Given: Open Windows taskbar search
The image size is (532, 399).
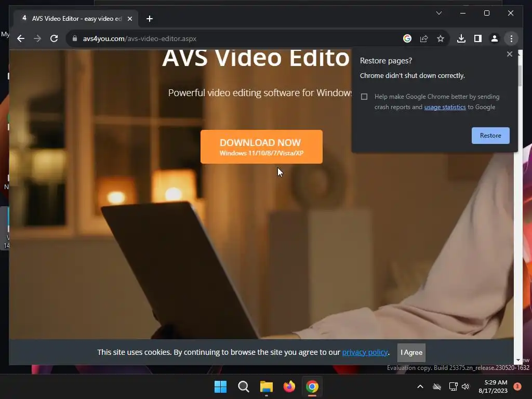Looking at the screenshot, I should tap(243, 387).
